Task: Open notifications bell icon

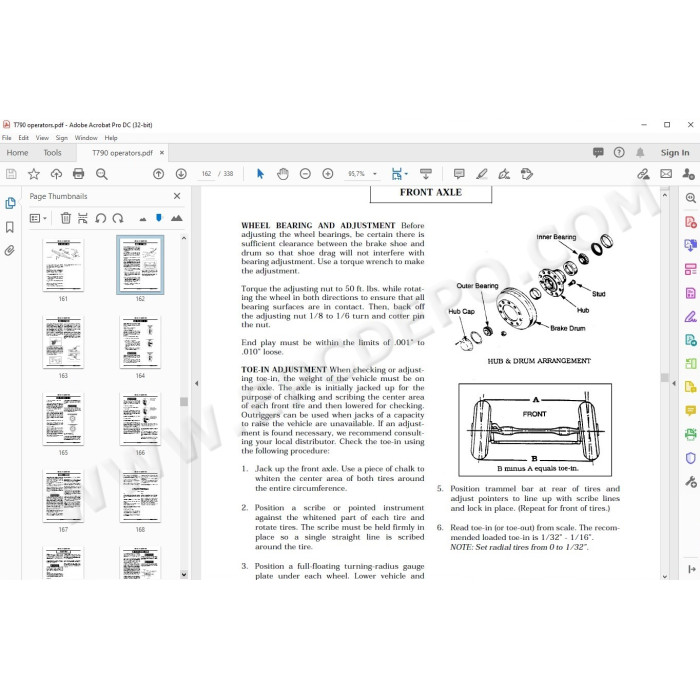Action: (x=640, y=153)
